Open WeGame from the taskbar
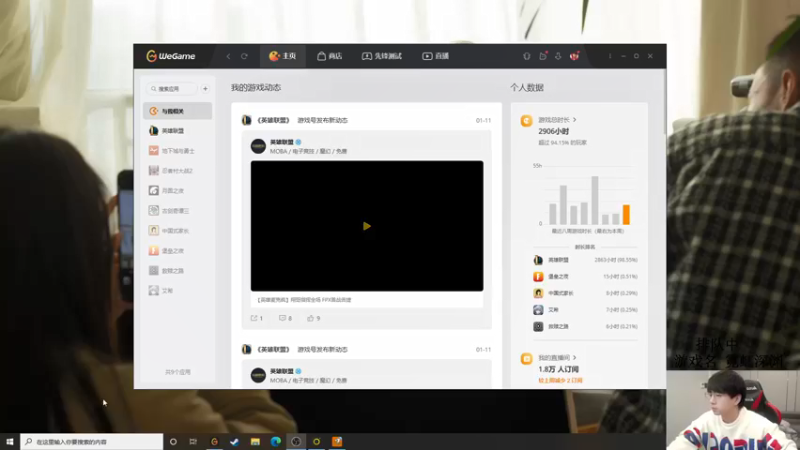Image resolution: width=800 pixels, height=450 pixels. point(214,441)
